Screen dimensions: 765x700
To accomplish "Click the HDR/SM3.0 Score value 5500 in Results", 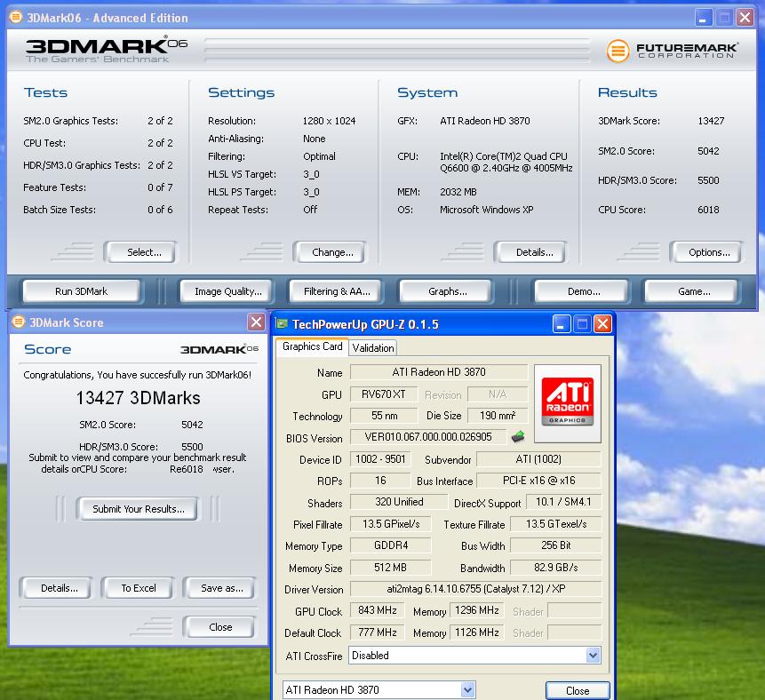I will 708,180.
